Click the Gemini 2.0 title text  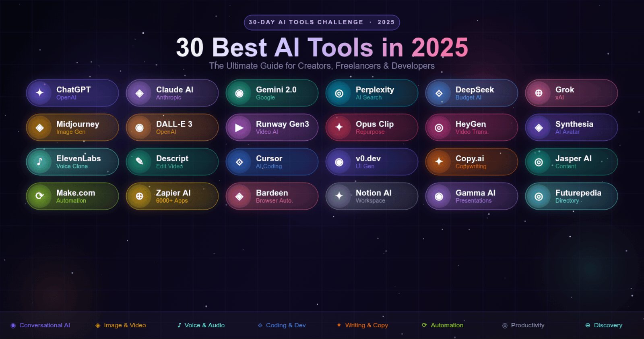tap(276, 89)
